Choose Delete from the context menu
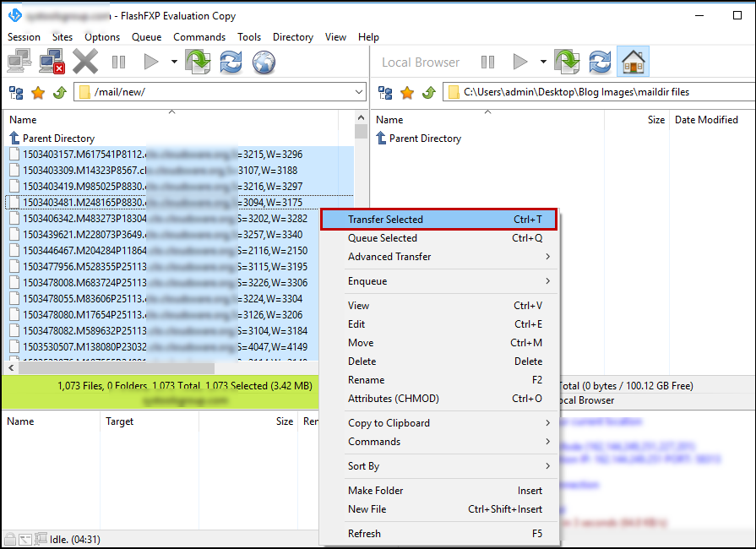The width and height of the screenshot is (756, 549). pos(438,361)
